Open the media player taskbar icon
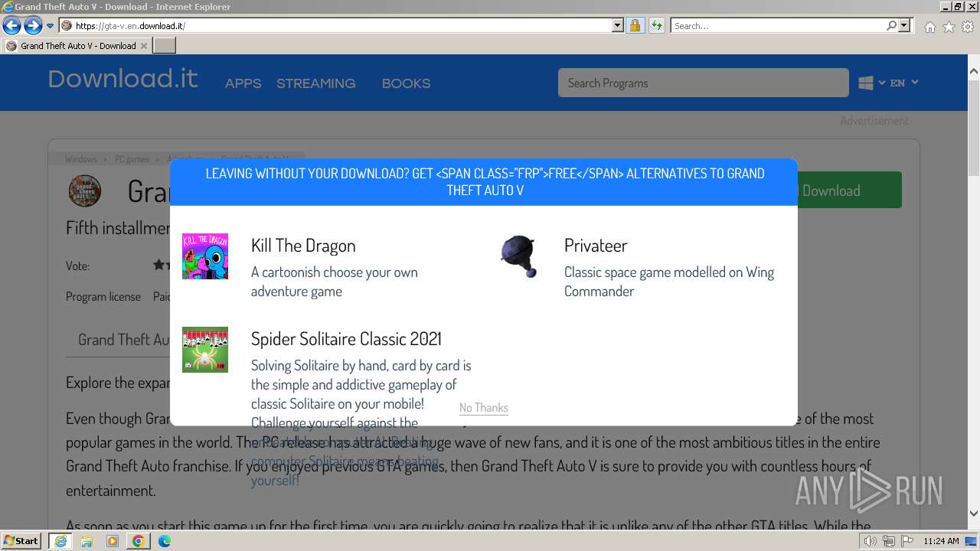This screenshot has height=551, width=980. [x=113, y=541]
